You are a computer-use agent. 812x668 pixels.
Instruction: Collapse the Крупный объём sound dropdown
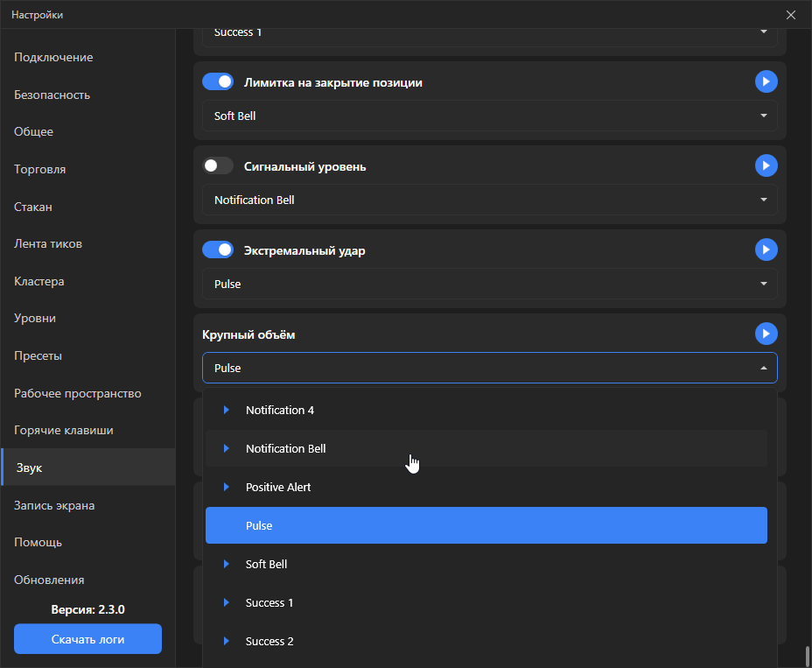click(x=489, y=368)
